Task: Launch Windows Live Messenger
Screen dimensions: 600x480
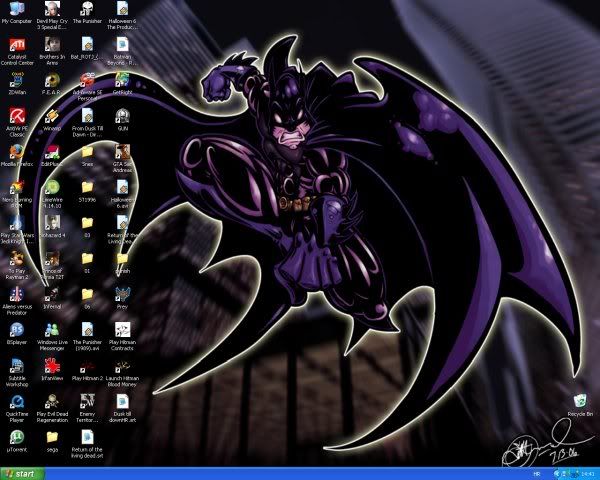Action: 52,337
